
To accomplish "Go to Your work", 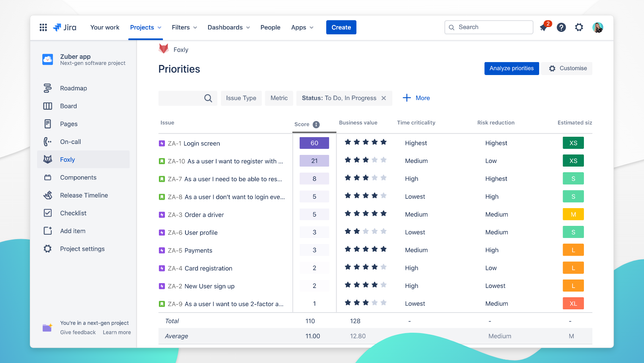I will tap(105, 28).
